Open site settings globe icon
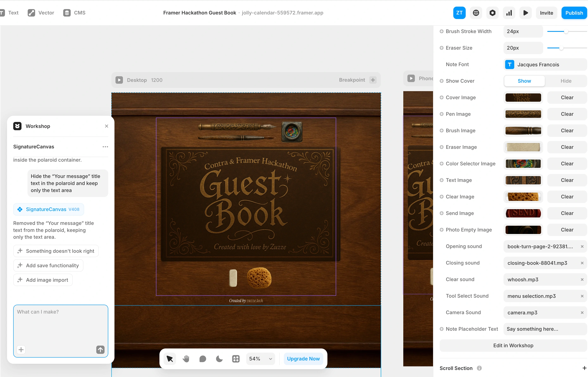 [x=476, y=13]
